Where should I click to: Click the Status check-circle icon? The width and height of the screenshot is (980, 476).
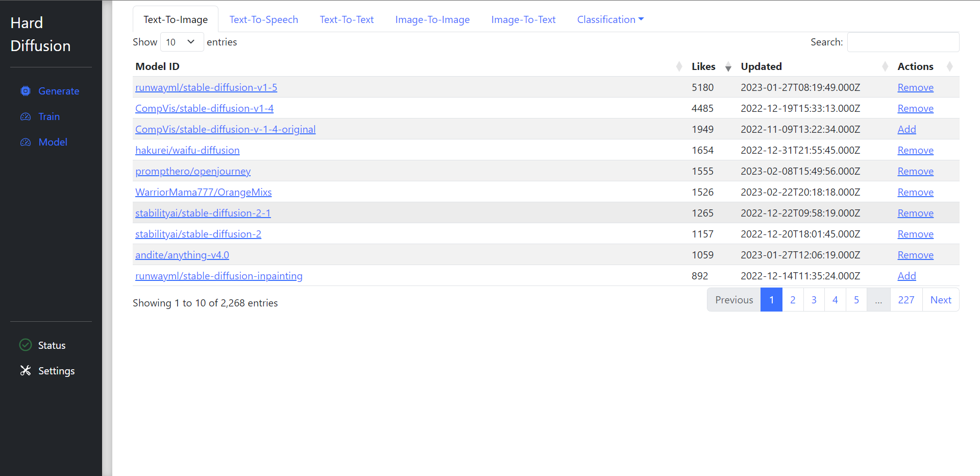(26, 345)
